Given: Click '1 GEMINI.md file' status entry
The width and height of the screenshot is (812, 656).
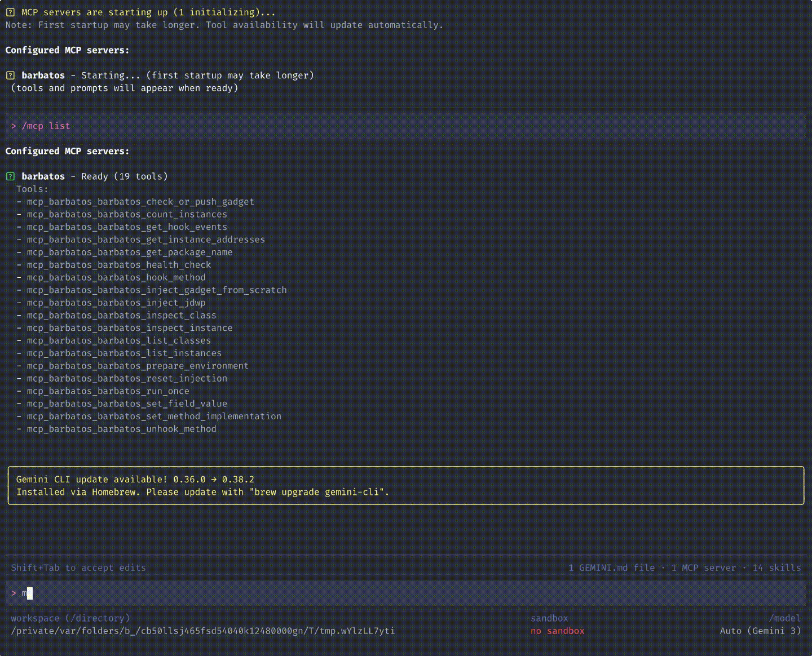Looking at the screenshot, I should (x=612, y=568).
